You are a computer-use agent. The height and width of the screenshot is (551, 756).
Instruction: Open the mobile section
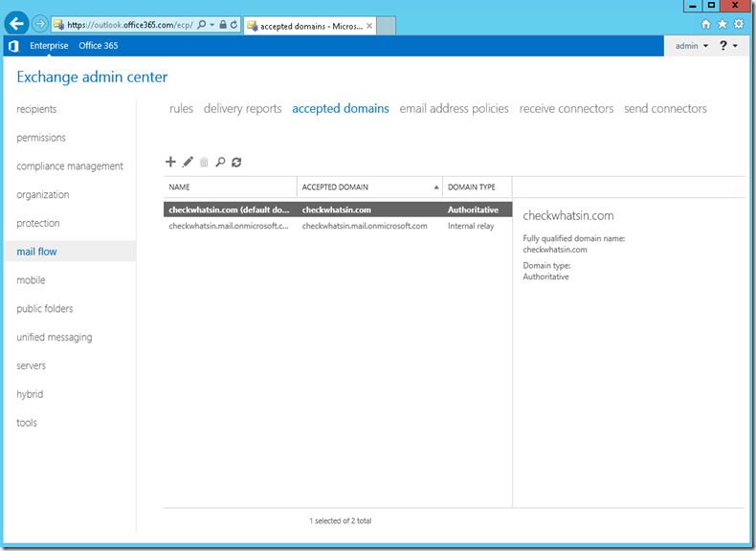click(31, 280)
